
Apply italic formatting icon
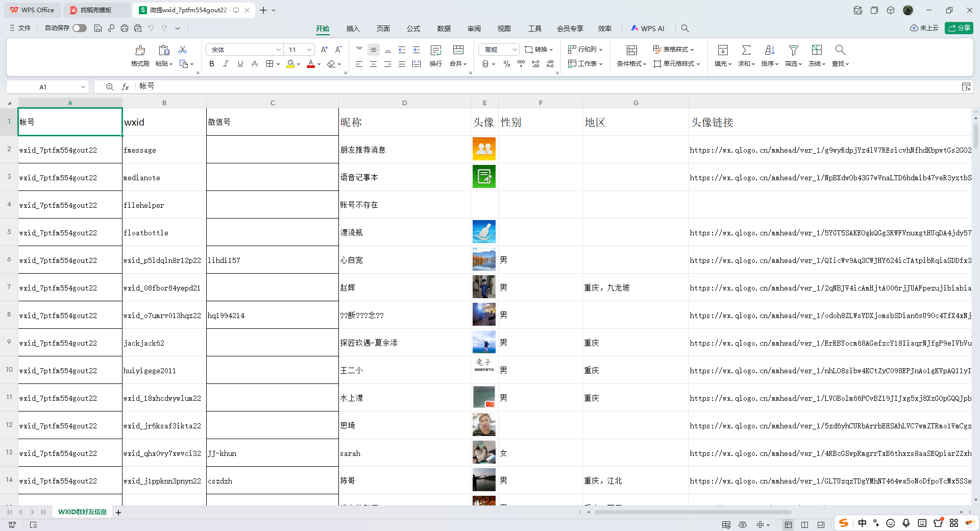coord(226,64)
